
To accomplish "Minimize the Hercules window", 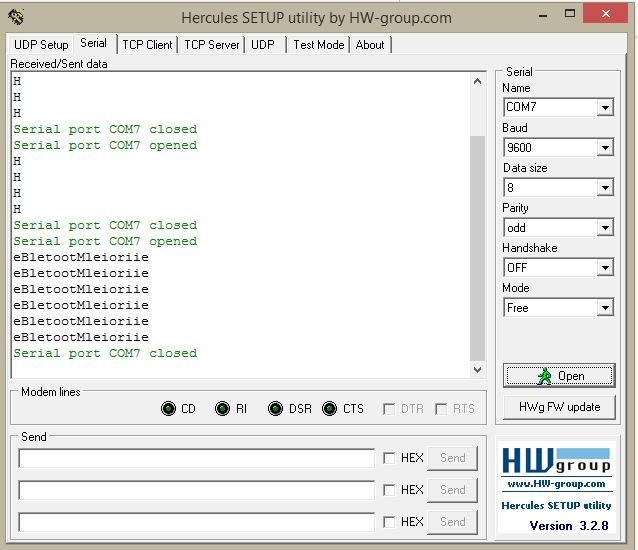I will click(x=543, y=15).
